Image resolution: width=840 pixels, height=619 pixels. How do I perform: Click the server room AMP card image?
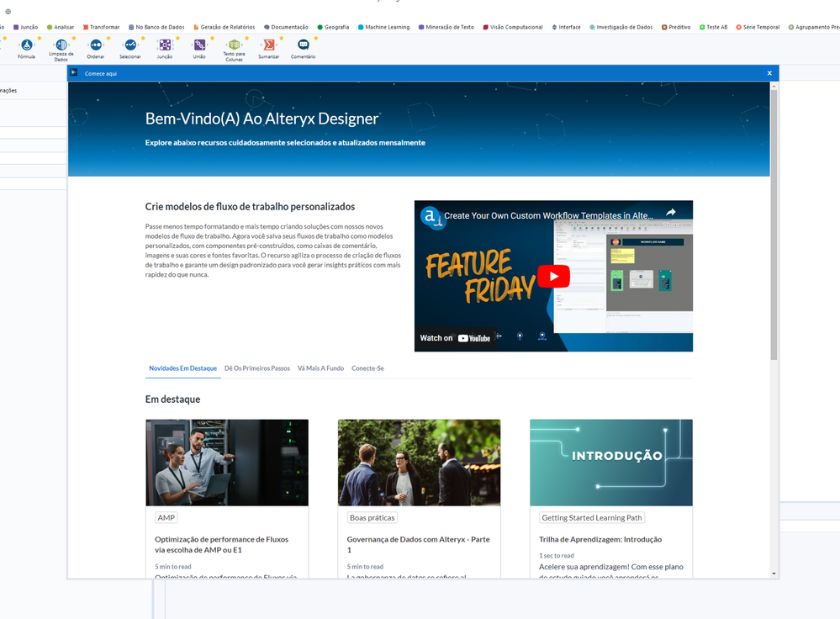click(x=227, y=463)
